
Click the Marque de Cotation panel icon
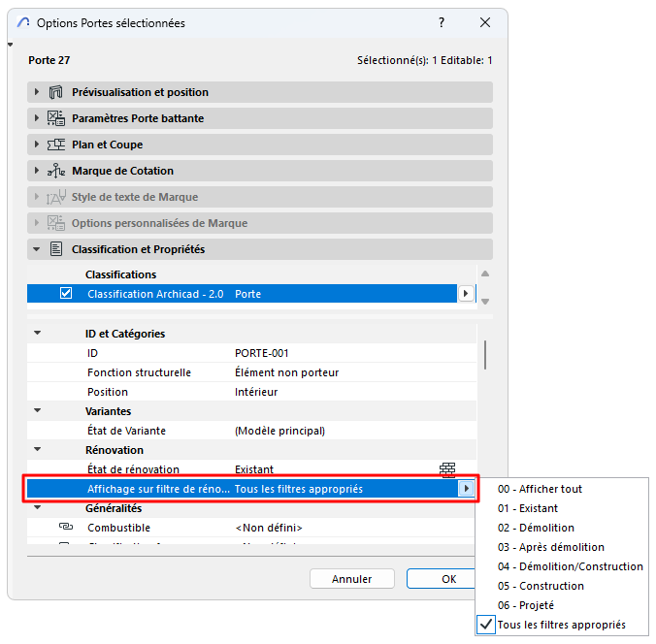coord(55,171)
